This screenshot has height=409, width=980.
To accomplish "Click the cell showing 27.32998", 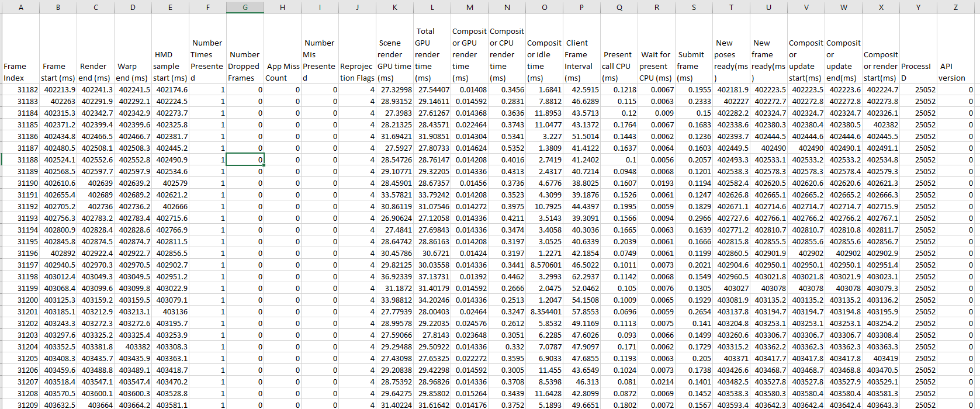I will [x=394, y=89].
